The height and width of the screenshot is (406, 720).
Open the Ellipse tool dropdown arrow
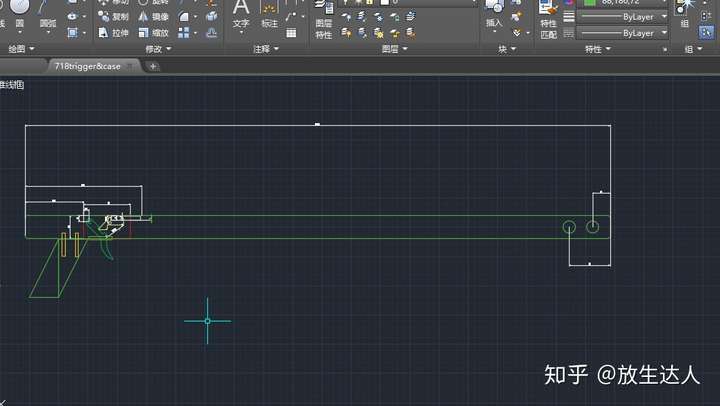[84, 17]
